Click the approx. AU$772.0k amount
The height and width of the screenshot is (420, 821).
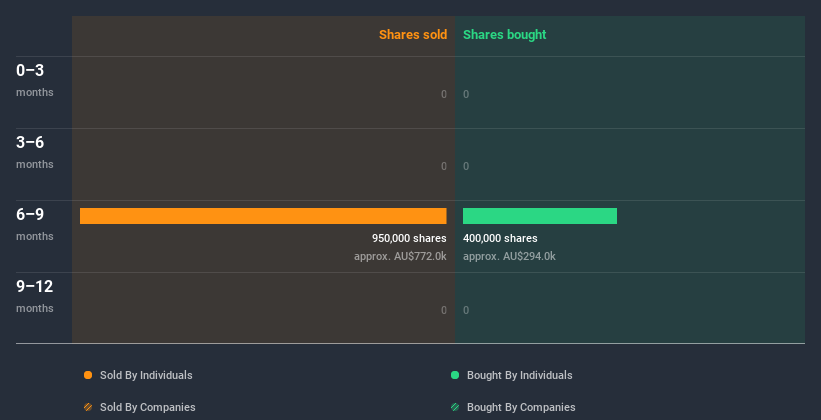[400, 256]
